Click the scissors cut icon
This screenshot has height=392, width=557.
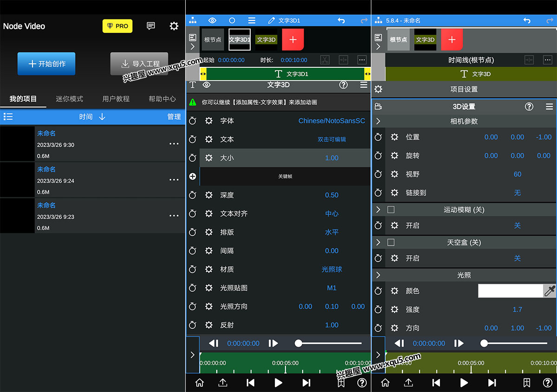click(324, 60)
